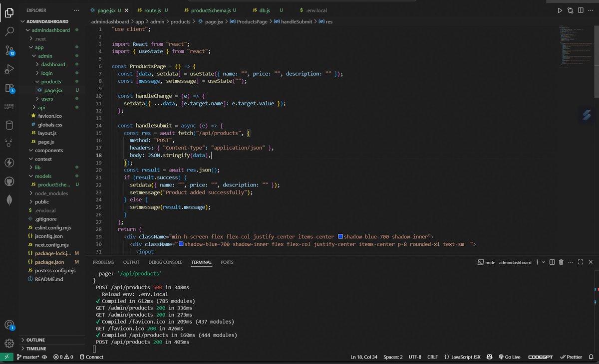
Task: Click Connect in the status bar
Action: point(91,357)
